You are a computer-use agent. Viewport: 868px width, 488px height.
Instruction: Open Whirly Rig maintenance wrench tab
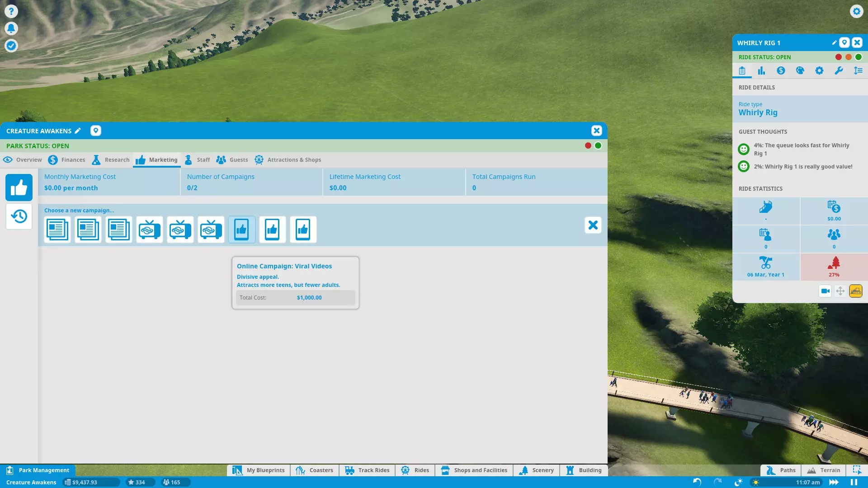pyautogui.click(x=839, y=70)
